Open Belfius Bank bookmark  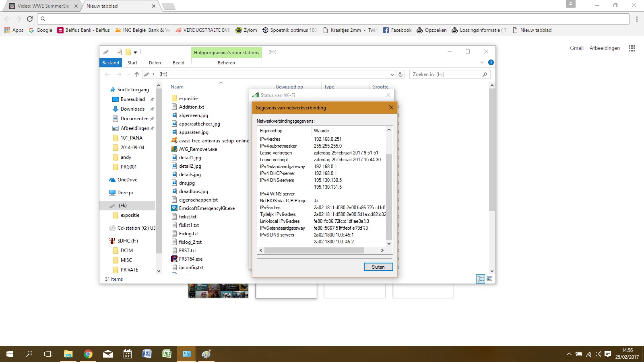click(x=83, y=30)
